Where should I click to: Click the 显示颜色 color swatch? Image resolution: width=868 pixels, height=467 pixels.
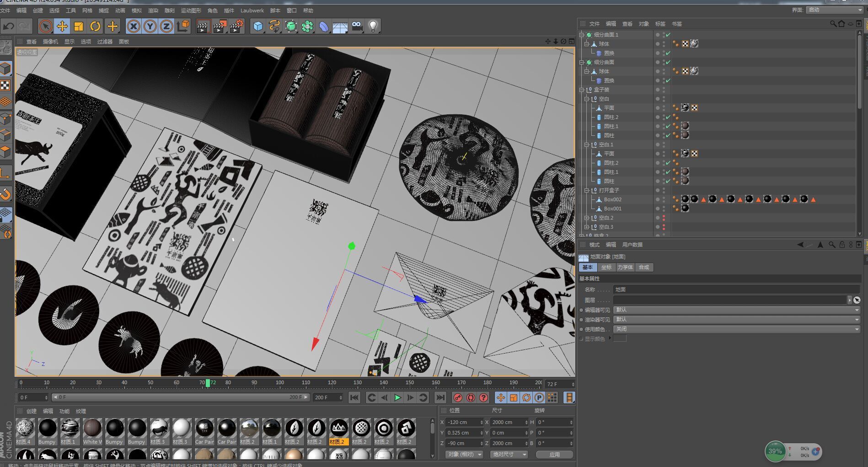[x=620, y=338]
